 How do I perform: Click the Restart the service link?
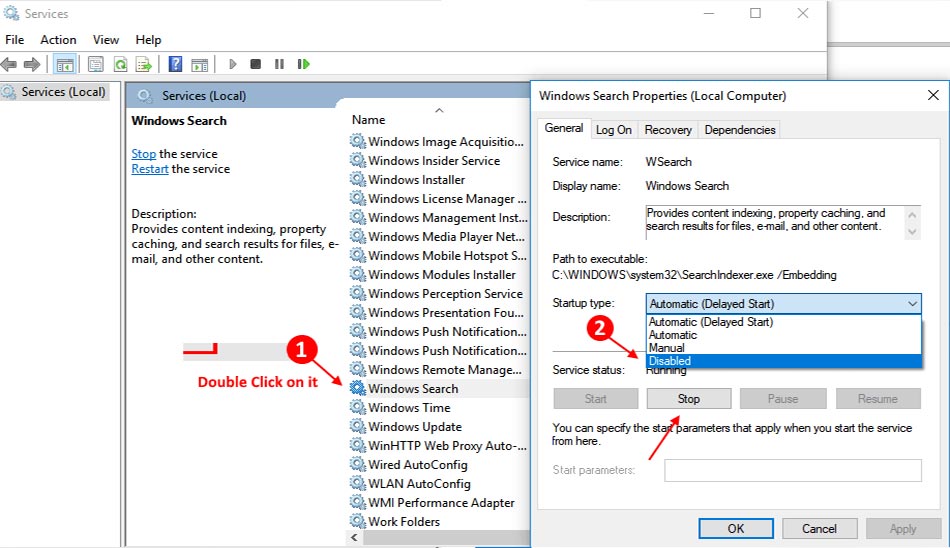tap(150, 169)
